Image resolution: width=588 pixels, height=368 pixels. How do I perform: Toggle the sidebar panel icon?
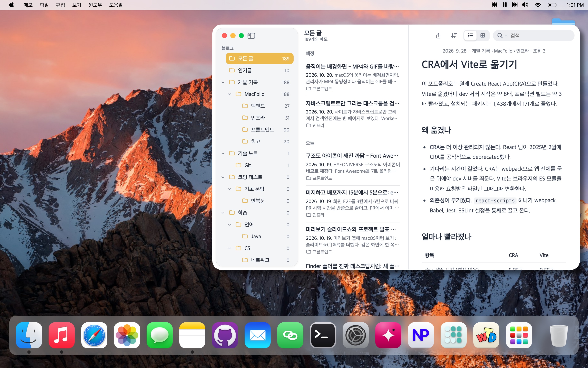[251, 36]
